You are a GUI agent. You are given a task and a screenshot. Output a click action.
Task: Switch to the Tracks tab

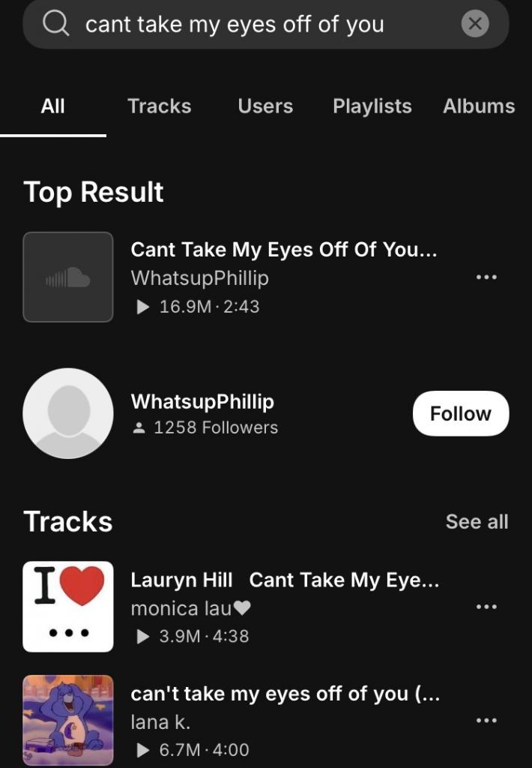click(160, 106)
